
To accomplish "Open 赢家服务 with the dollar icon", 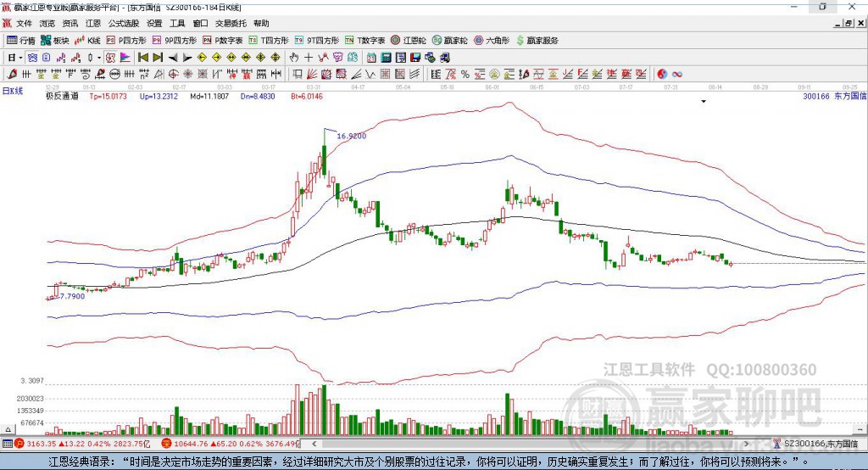I will point(537,41).
